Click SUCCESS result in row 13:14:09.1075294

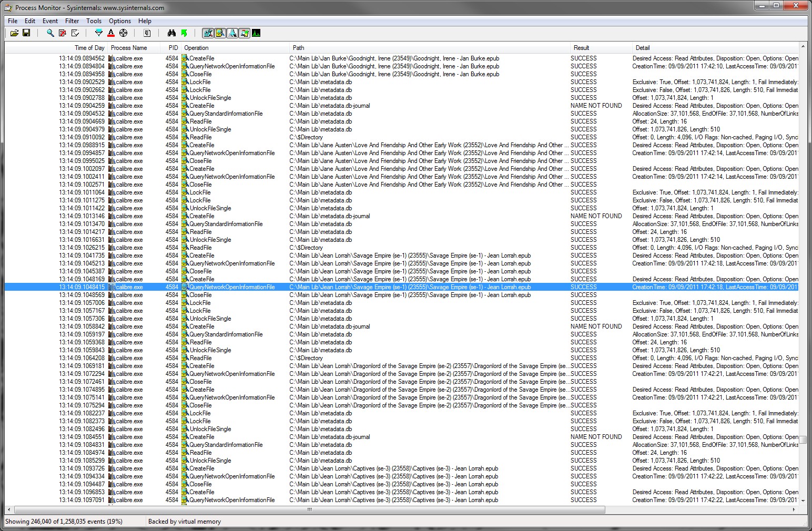pos(584,405)
